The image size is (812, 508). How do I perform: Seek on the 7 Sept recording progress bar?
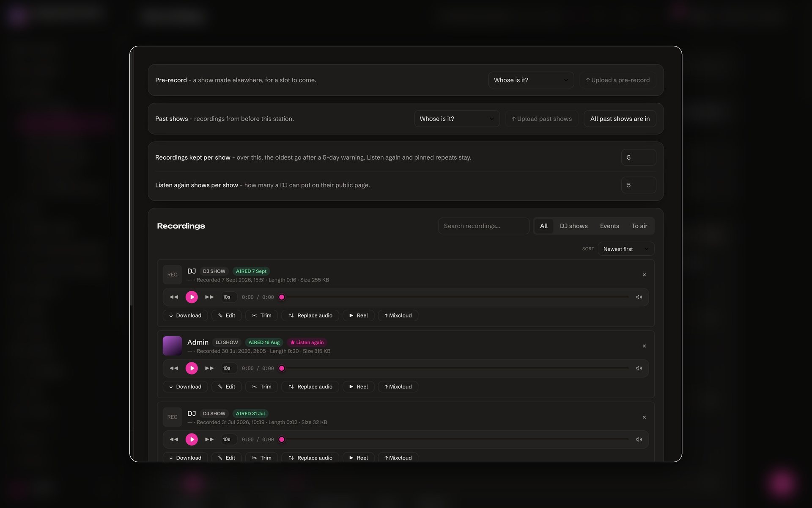(453, 297)
